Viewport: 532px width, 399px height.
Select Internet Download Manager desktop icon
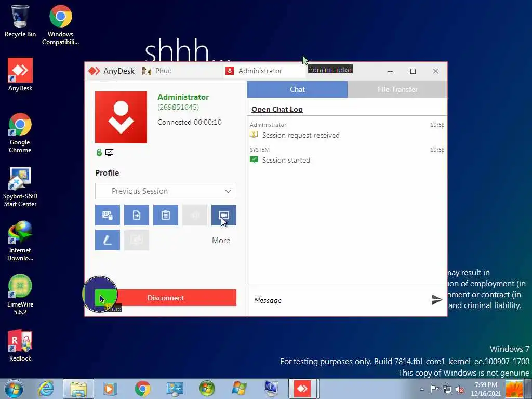pos(20,241)
